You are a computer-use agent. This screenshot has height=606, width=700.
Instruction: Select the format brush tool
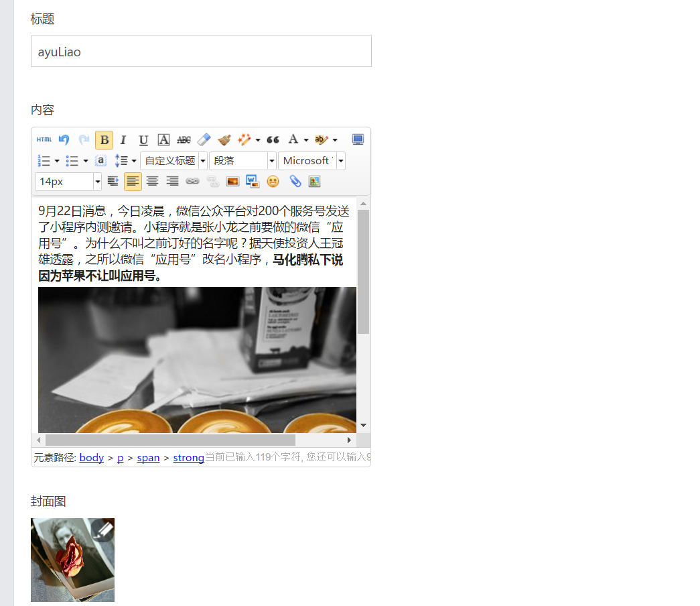click(x=224, y=140)
